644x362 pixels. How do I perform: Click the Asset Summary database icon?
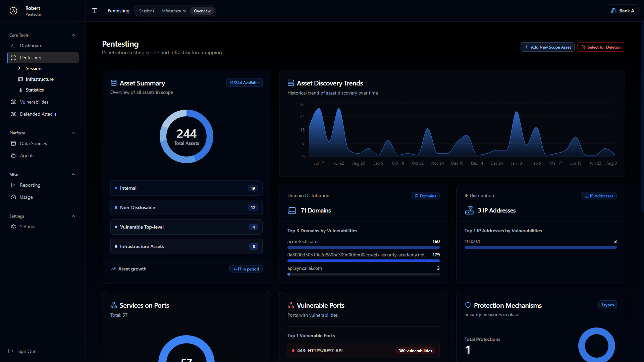114,83
